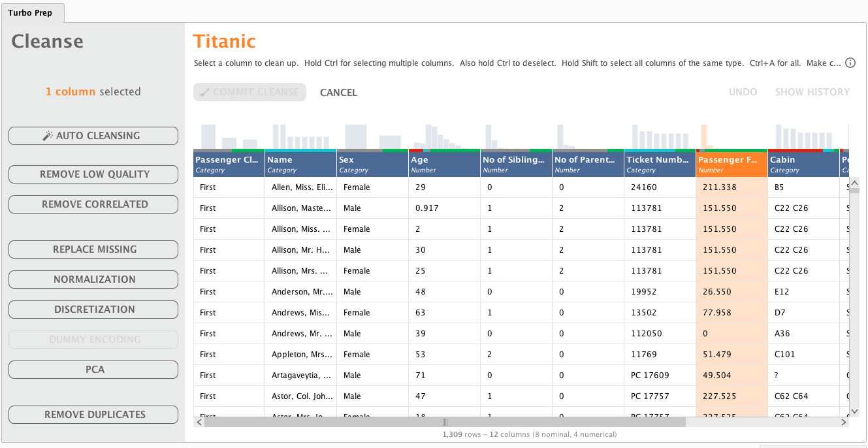Click the horizontal scrollbar left arrow
The height and width of the screenshot is (448, 868).
[x=199, y=423]
